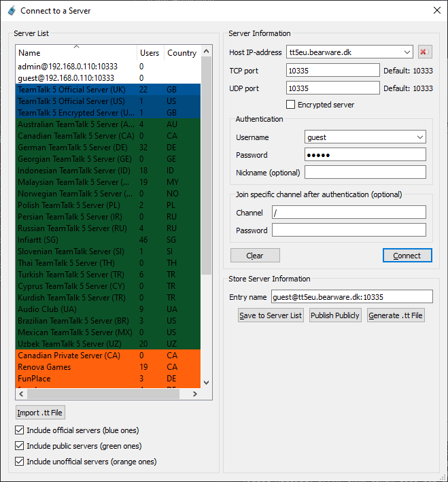
Task: Select Renova Games server entry
Action: (108, 367)
